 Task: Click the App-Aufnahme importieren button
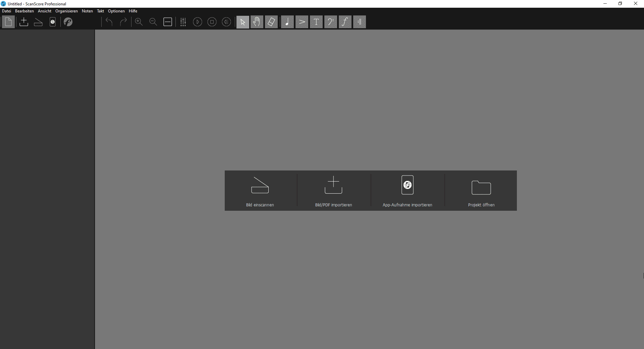(x=408, y=191)
